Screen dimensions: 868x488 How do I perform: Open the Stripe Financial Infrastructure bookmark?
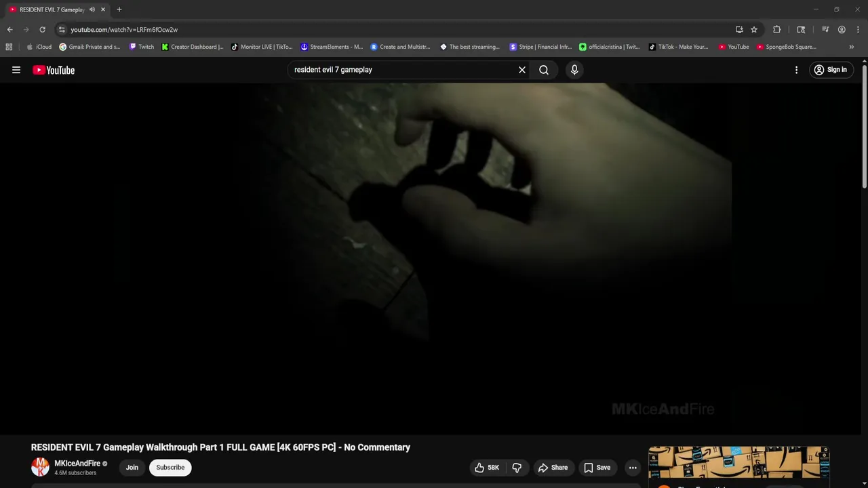pyautogui.click(x=540, y=47)
